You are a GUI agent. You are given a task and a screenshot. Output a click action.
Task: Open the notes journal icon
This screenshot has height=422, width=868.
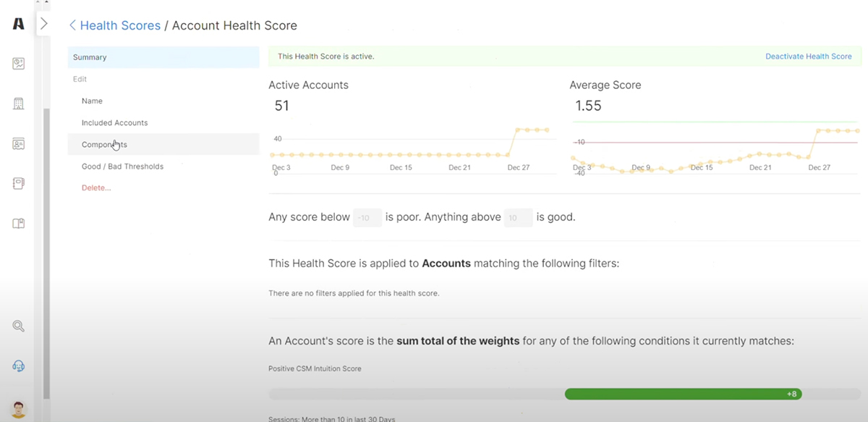[18, 183]
